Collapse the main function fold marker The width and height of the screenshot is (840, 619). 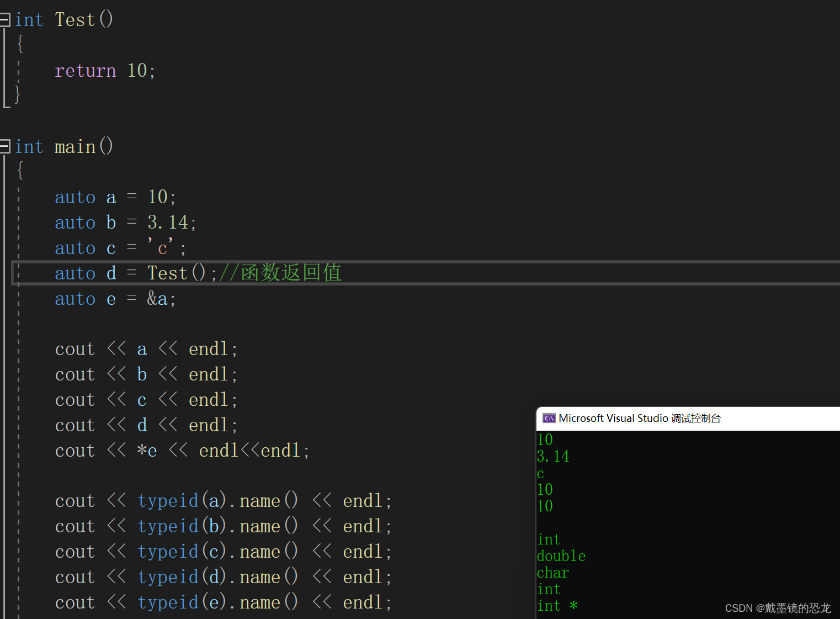(x=4, y=146)
